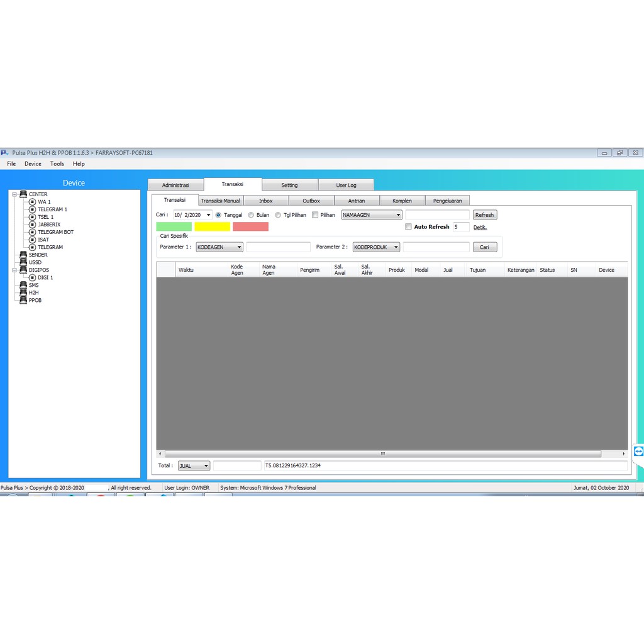Click the text field beside NAMAAGEN dropdown

[x=438, y=215]
